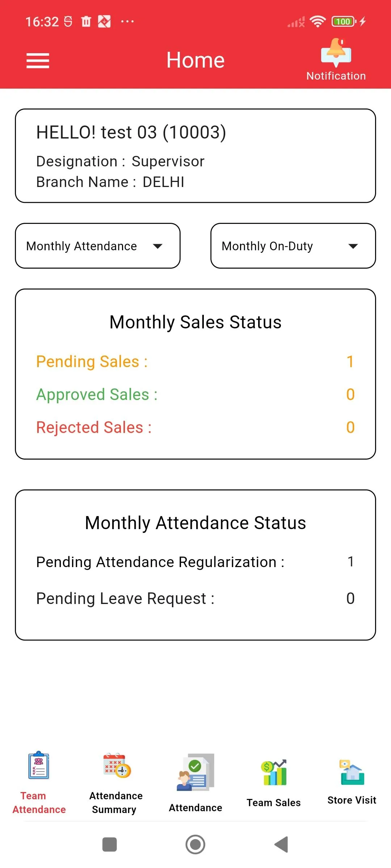Tap Android recent apps square button
The height and width of the screenshot is (868, 391).
point(110,844)
